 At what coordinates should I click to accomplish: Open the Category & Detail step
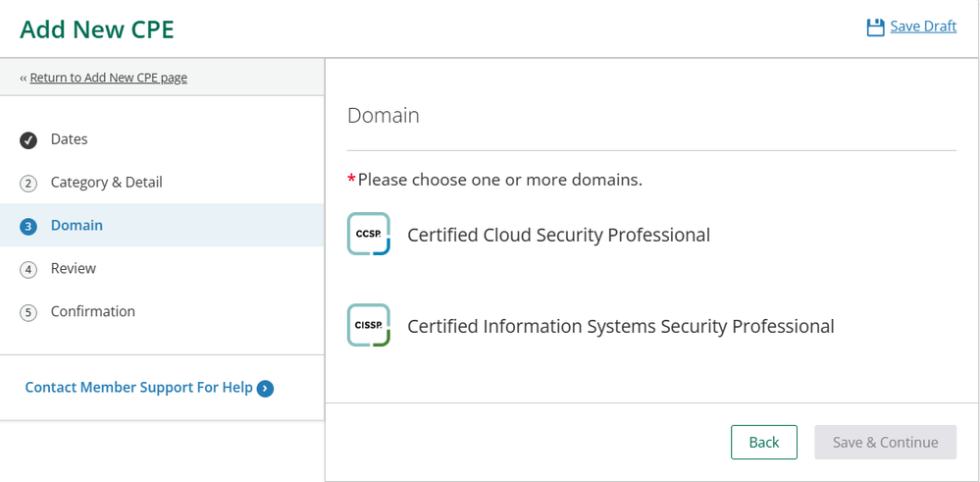click(x=106, y=183)
